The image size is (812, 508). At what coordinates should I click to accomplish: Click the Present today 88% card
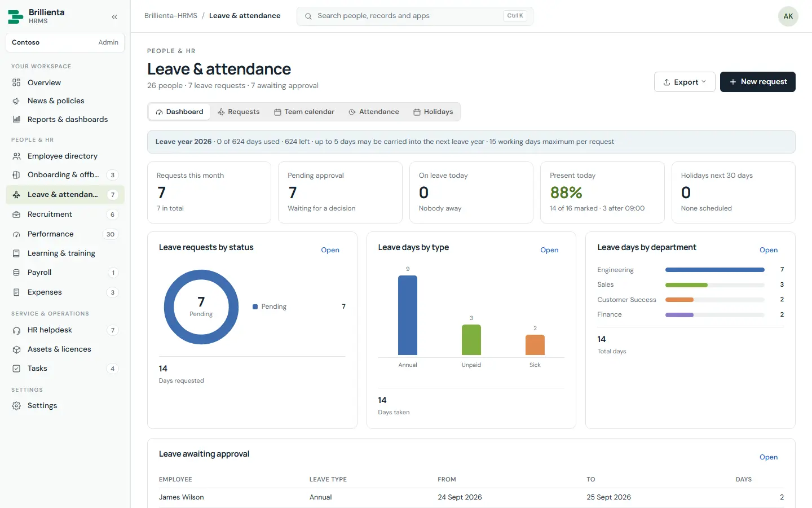coord(602,192)
